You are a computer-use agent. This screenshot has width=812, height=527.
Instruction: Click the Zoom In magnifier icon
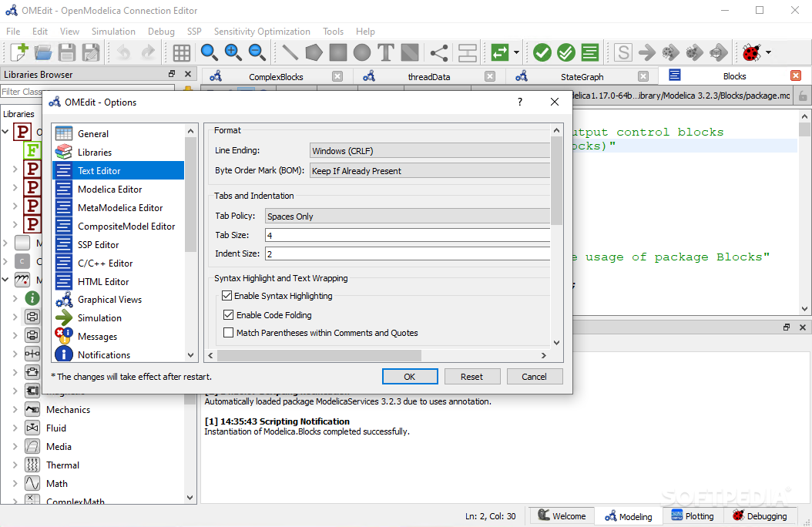click(233, 52)
